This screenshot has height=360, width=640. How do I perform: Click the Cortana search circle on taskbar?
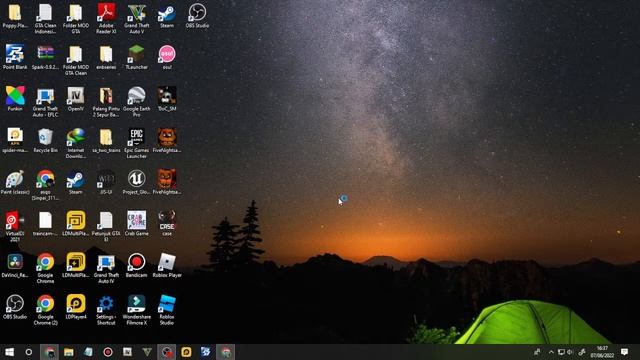click(29, 352)
